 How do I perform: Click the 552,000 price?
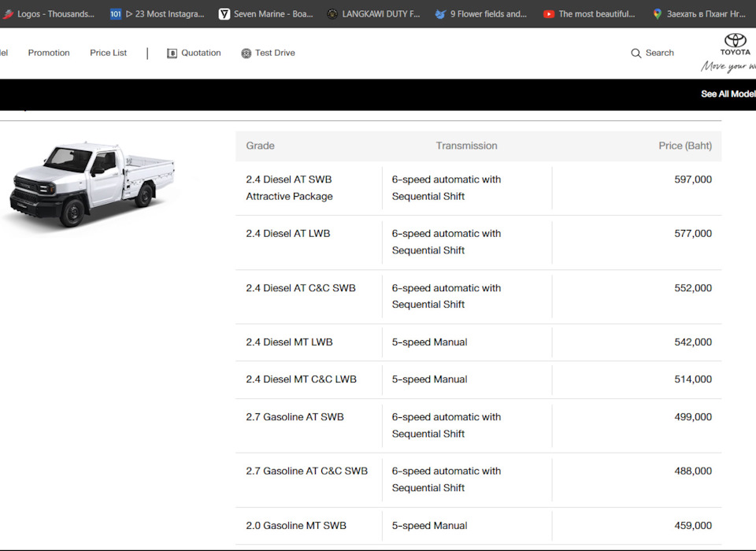pyautogui.click(x=693, y=288)
